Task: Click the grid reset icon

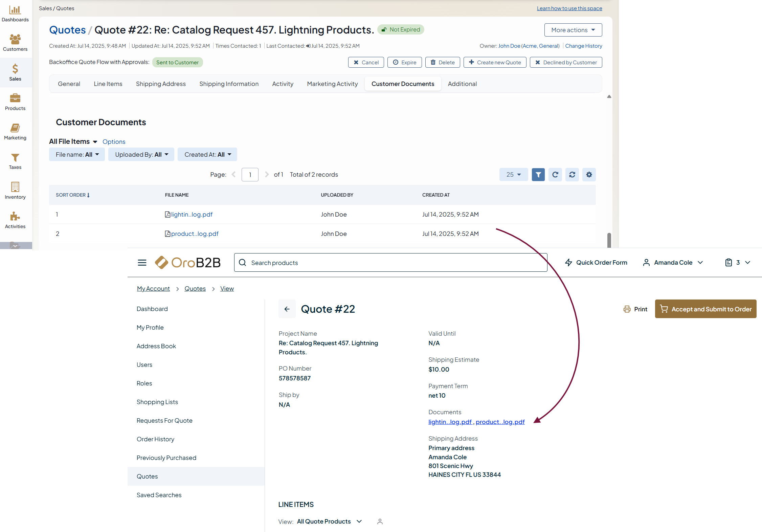Action: (x=572, y=175)
